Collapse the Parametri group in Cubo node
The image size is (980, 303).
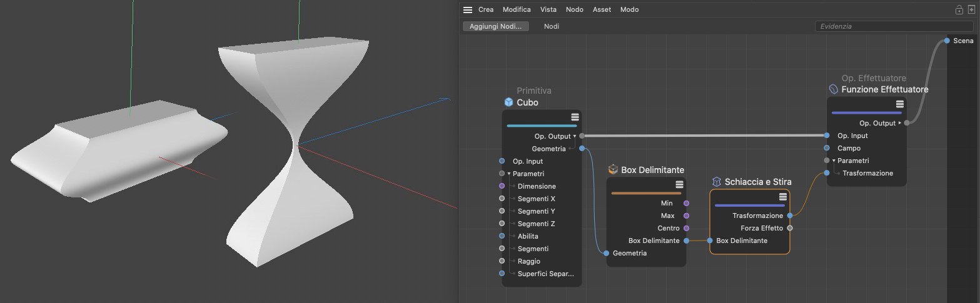(509, 174)
